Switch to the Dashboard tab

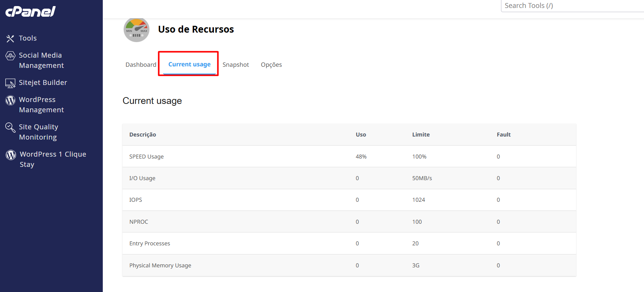[x=141, y=65]
